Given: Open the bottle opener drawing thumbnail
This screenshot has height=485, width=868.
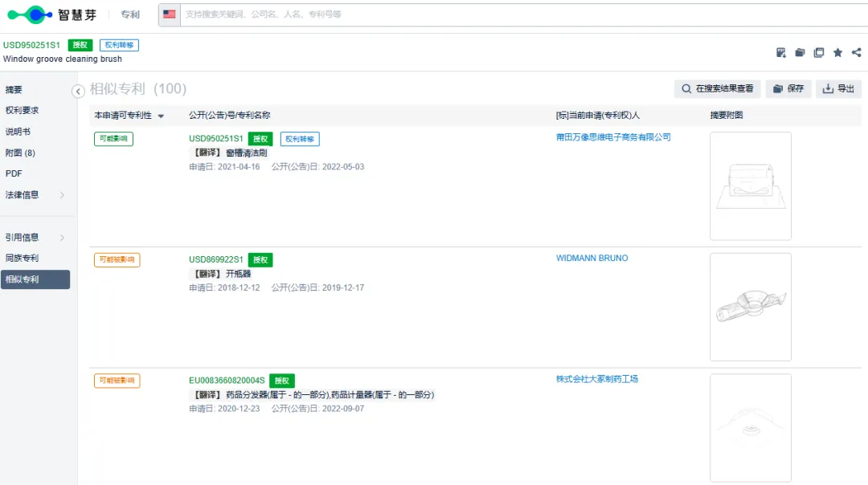Looking at the screenshot, I should [751, 307].
